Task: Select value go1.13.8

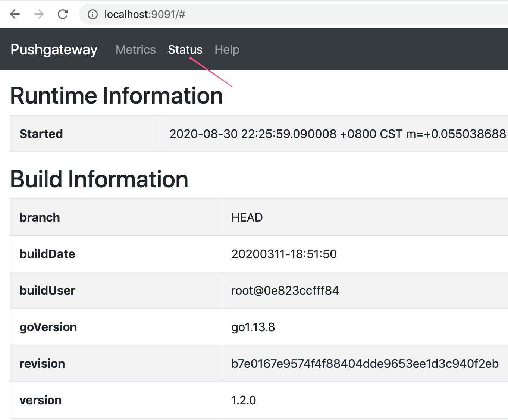Action: (x=253, y=327)
